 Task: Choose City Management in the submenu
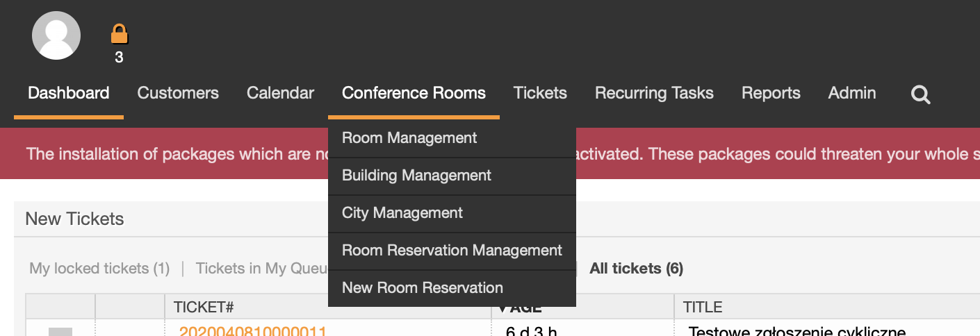(x=452, y=213)
